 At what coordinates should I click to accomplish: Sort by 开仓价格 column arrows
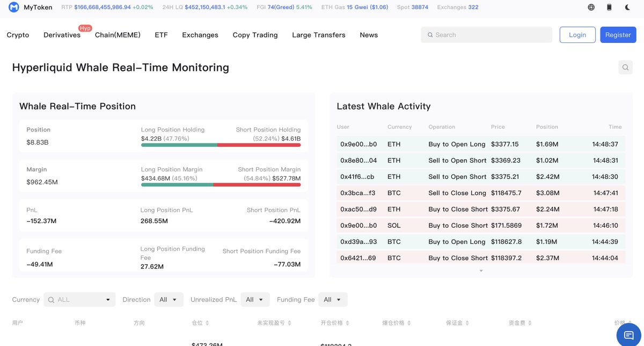click(348, 323)
